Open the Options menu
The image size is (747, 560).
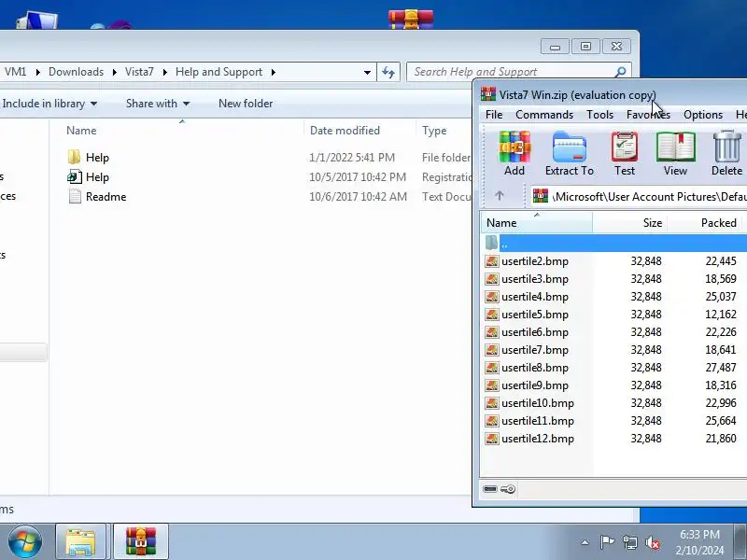(x=703, y=115)
